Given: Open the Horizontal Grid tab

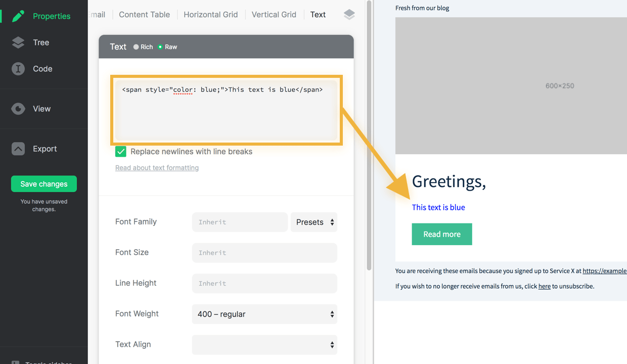Looking at the screenshot, I should tap(211, 15).
